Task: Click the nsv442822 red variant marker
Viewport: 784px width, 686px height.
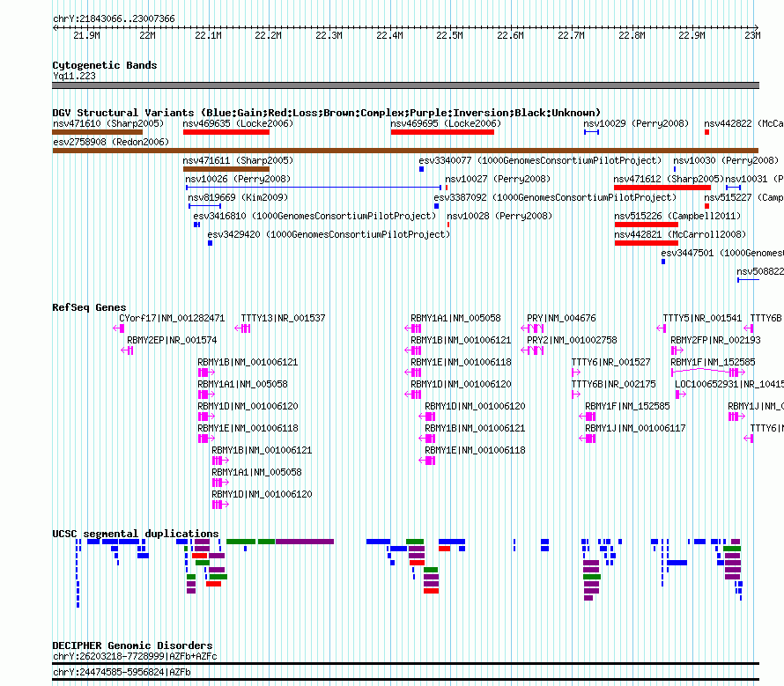Action: click(x=707, y=132)
